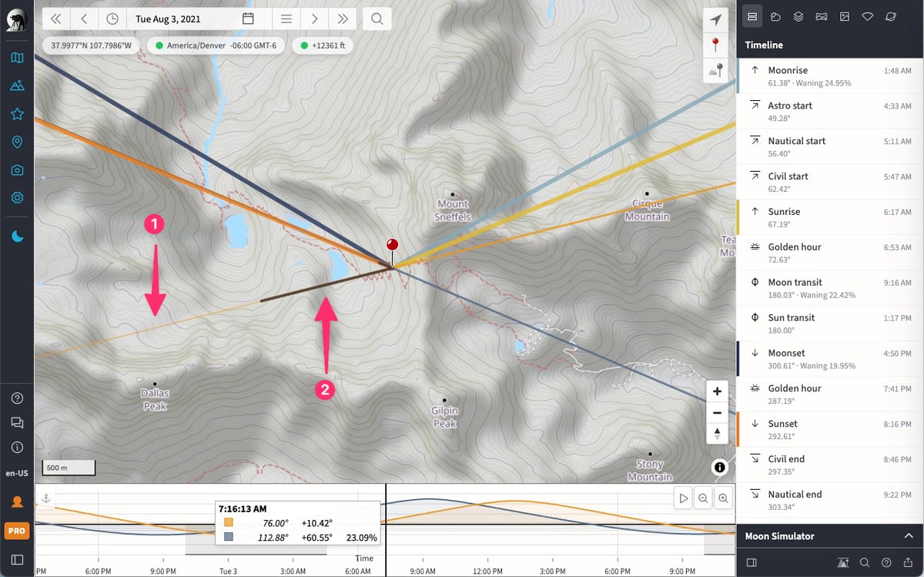The width and height of the screenshot is (924, 577).
Task: Open the en-US language selector
Action: click(x=17, y=473)
